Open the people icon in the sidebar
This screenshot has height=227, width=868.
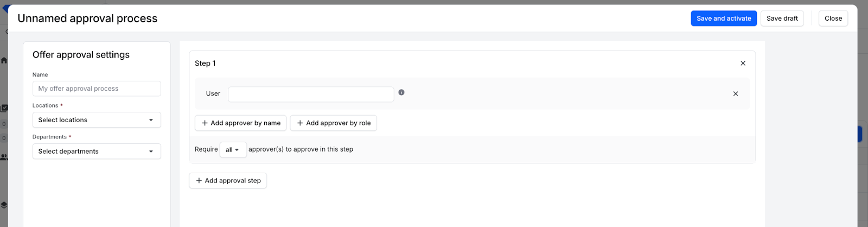click(x=4, y=157)
